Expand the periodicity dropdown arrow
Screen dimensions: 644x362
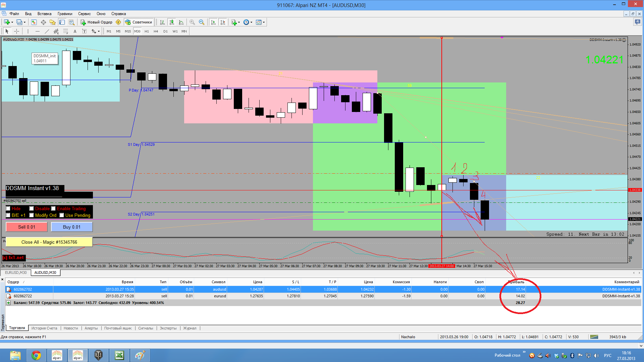(251, 22)
